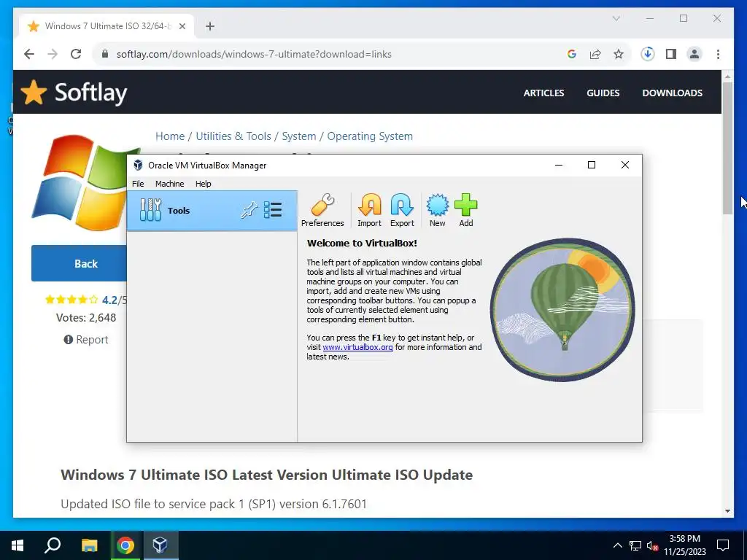Open GUIDES in Softlay navigation

pos(603,93)
